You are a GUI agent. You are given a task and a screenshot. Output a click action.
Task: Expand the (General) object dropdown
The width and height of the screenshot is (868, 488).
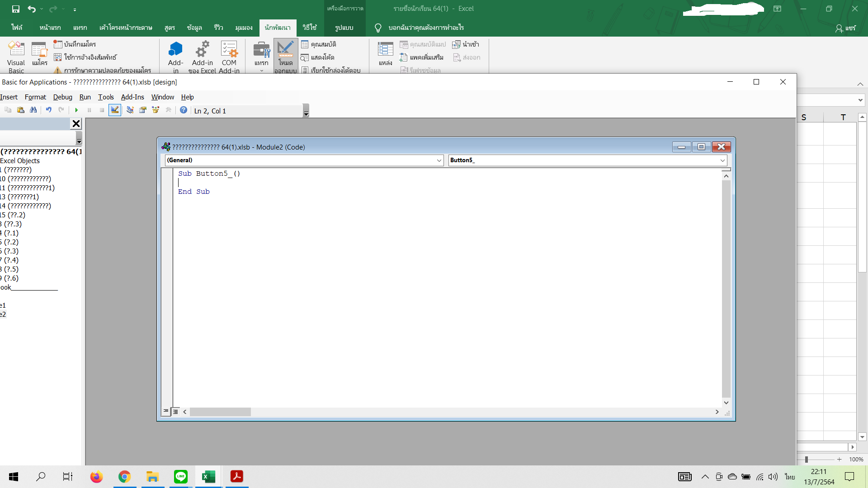[x=439, y=160]
